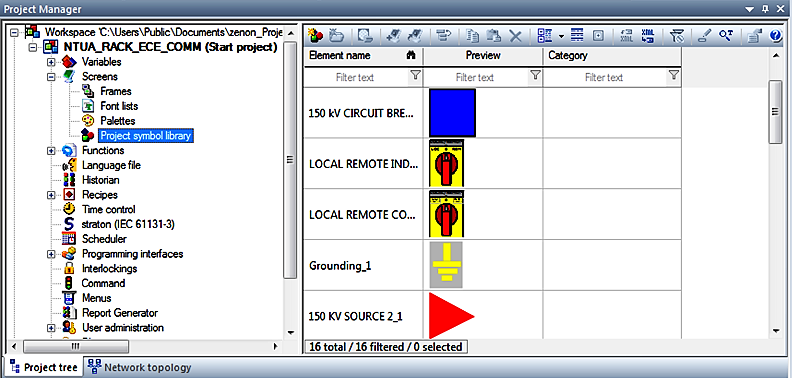
Task: Toggle the Project Manager auto-hide pin
Action: tap(765, 9)
